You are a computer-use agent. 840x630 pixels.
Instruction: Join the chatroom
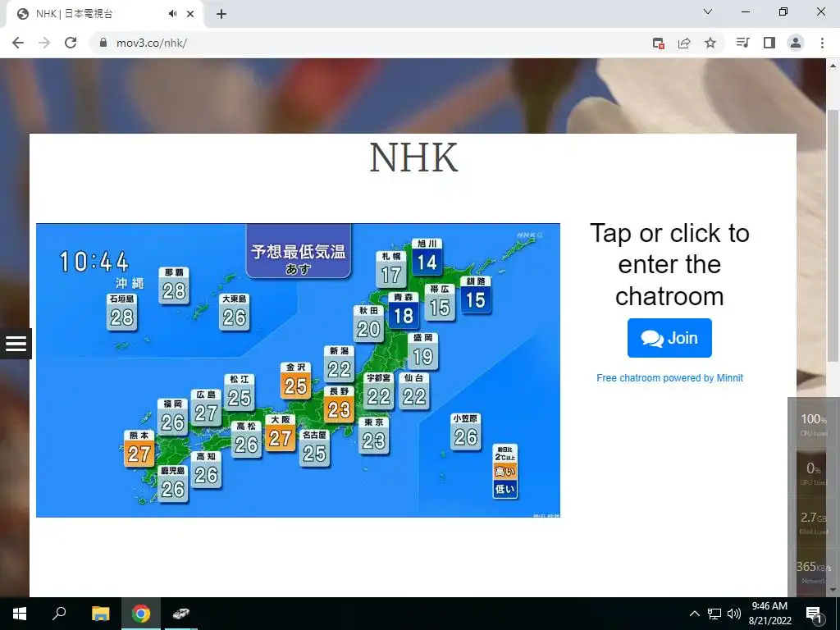coord(669,338)
